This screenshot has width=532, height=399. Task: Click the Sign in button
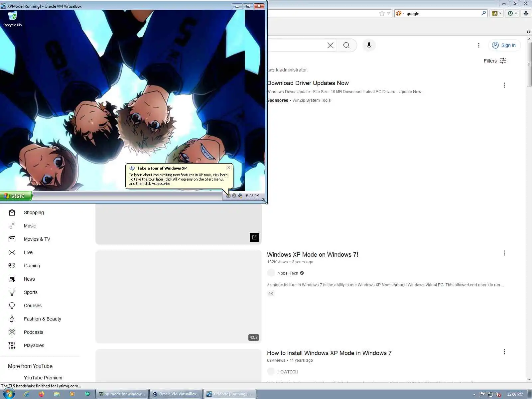pos(504,45)
